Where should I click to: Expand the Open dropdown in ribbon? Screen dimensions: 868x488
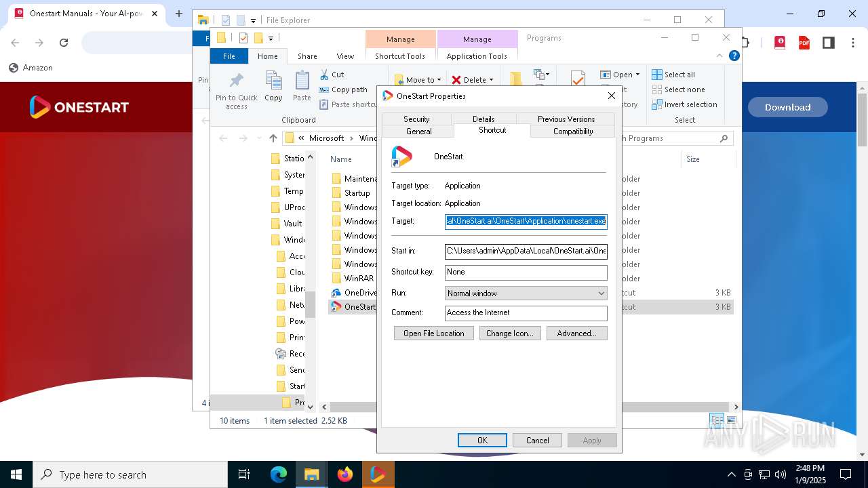click(x=637, y=75)
